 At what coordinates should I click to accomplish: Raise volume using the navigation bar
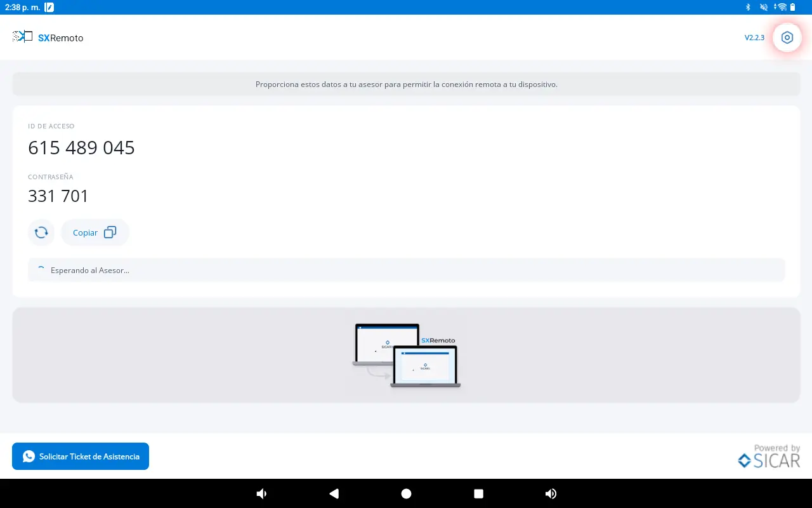(x=551, y=493)
